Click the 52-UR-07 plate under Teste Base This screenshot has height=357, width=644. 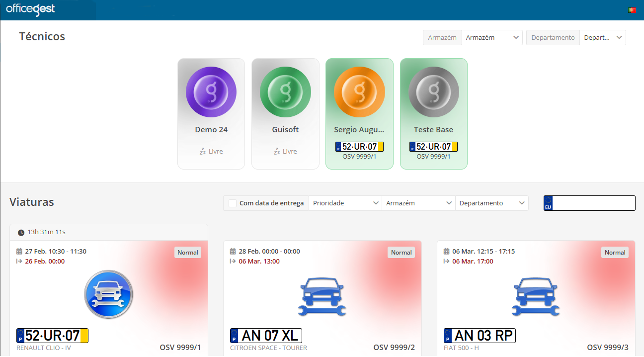coord(433,147)
